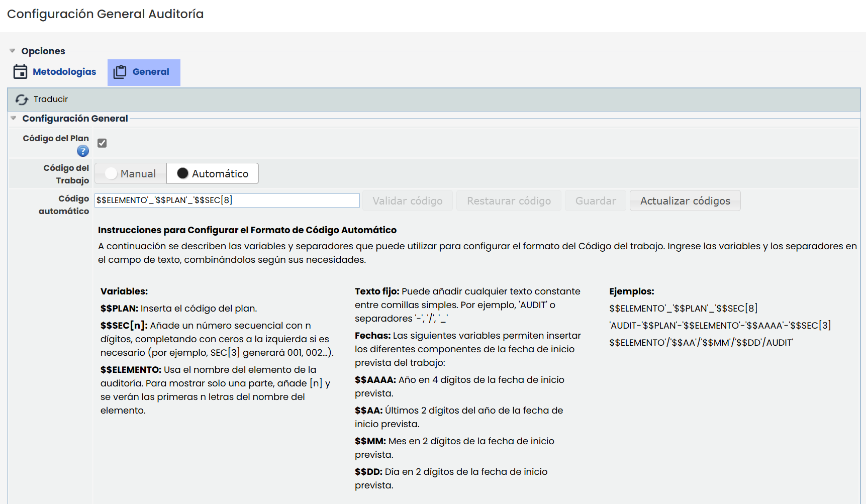The width and height of the screenshot is (866, 504).
Task: Click the calendar icon beside Metodologias
Action: pyautogui.click(x=20, y=72)
